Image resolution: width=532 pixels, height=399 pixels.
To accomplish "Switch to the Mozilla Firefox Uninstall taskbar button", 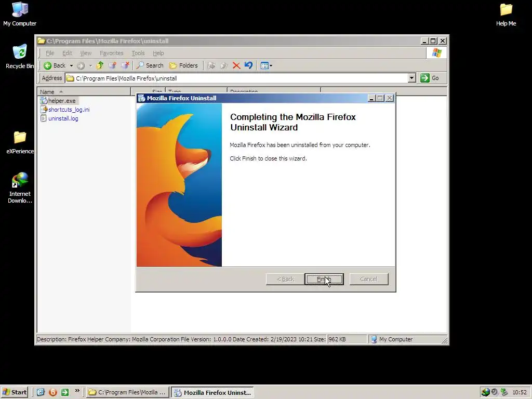I will [212, 393].
